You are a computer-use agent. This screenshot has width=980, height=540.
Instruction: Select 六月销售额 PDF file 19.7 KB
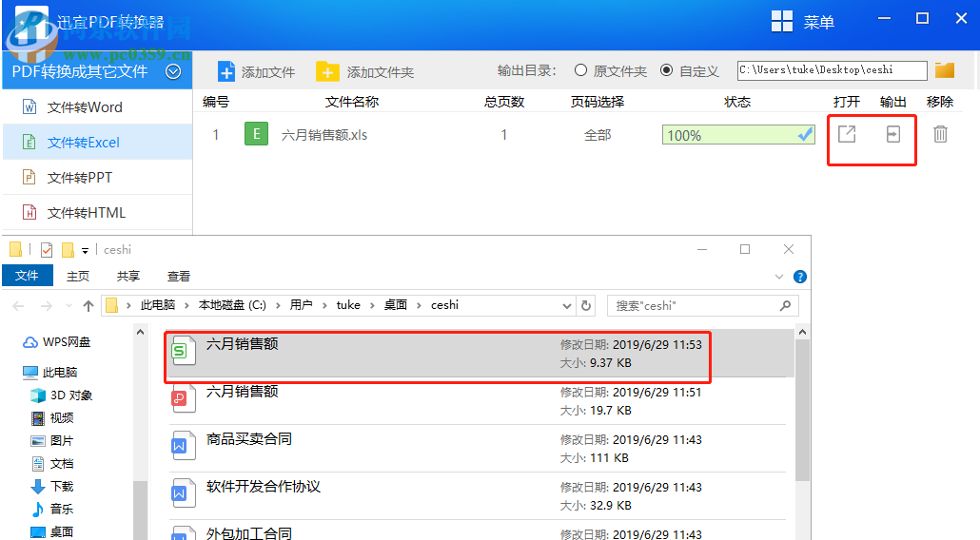coord(479,401)
